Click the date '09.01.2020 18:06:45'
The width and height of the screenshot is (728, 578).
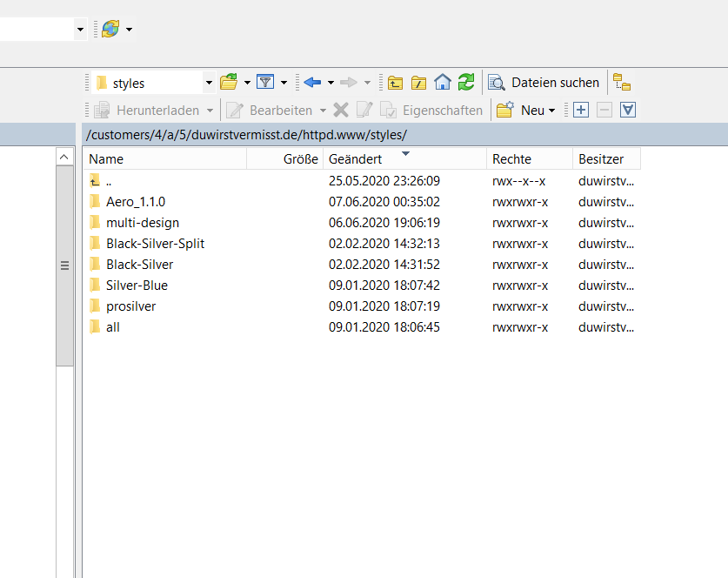(x=384, y=327)
